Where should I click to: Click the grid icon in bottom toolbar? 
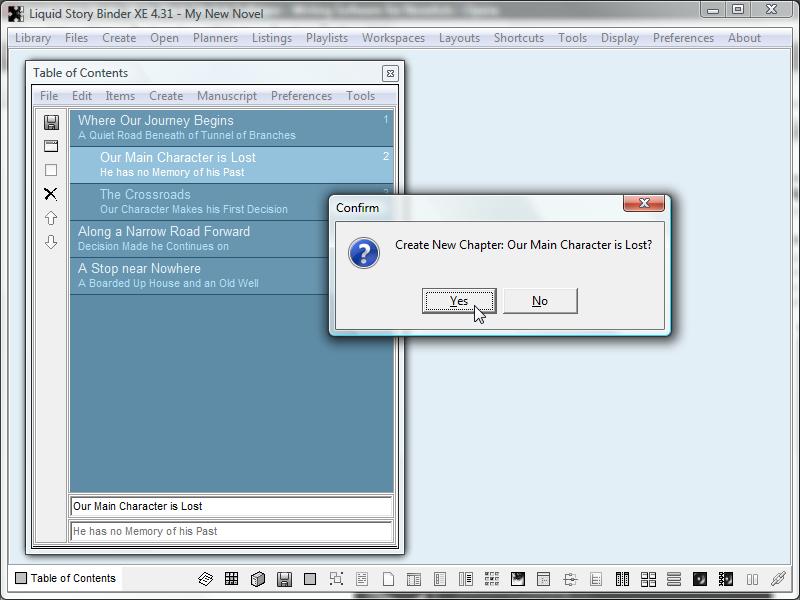click(x=231, y=579)
